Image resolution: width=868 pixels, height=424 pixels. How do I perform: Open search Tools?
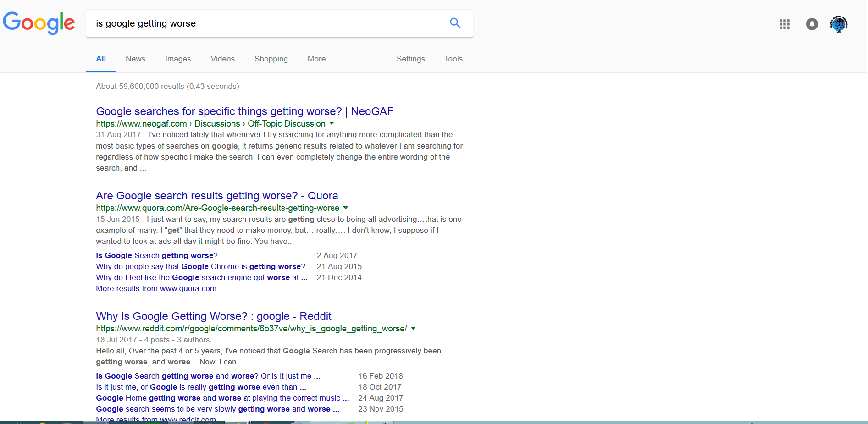453,59
